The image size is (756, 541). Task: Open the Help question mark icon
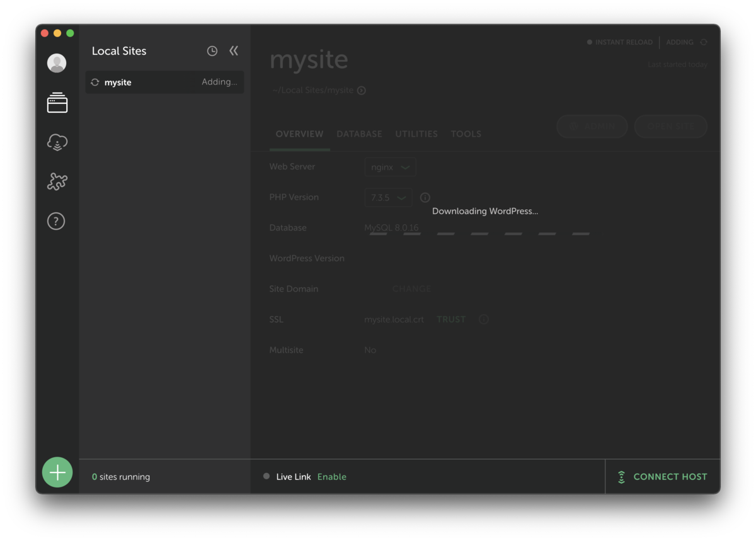coord(57,221)
